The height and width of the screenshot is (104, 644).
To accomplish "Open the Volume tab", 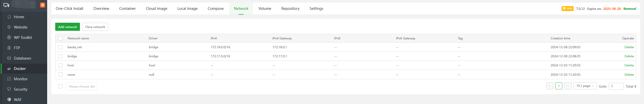I will [265, 9].
